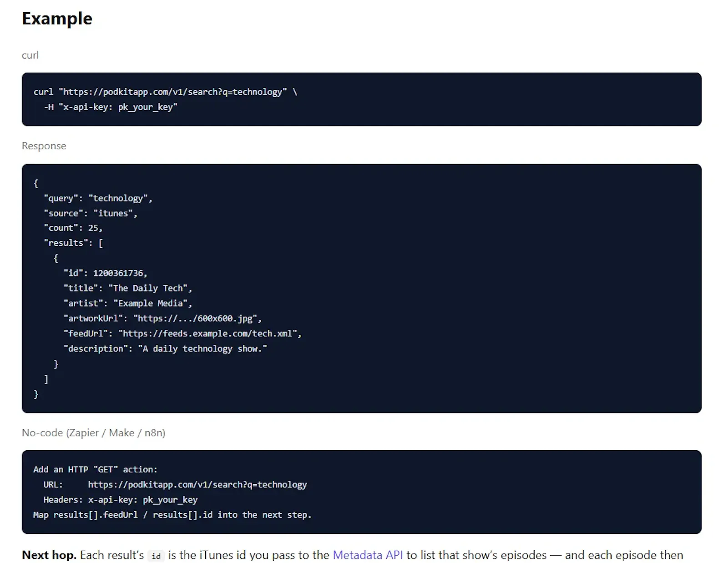Click the inline "id" code badge

(156, 556)
